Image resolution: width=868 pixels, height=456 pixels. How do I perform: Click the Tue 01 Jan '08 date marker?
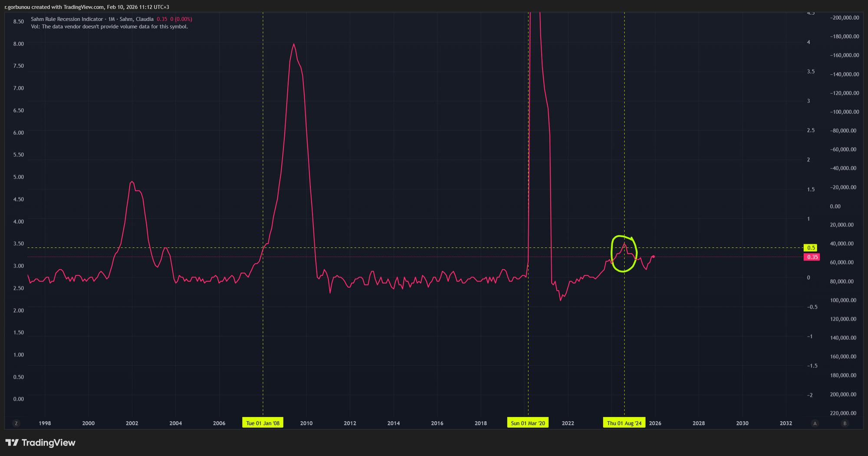(x=263, y=423)
